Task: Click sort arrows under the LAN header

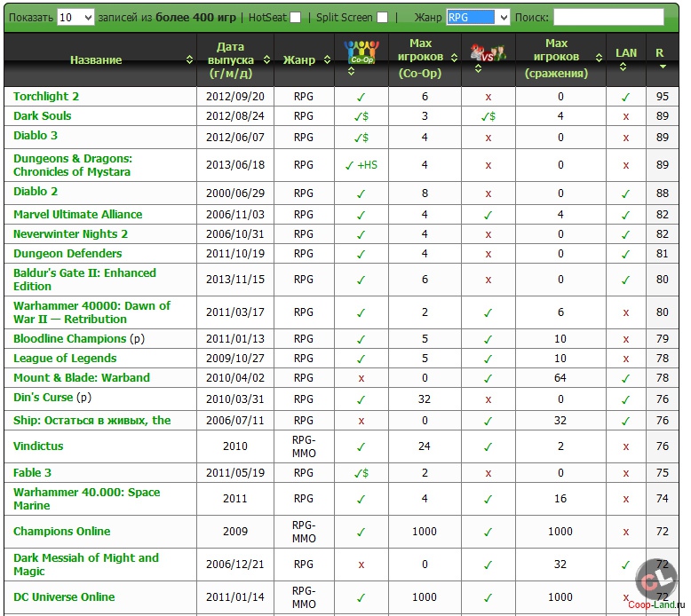Action: pos(623,67)
